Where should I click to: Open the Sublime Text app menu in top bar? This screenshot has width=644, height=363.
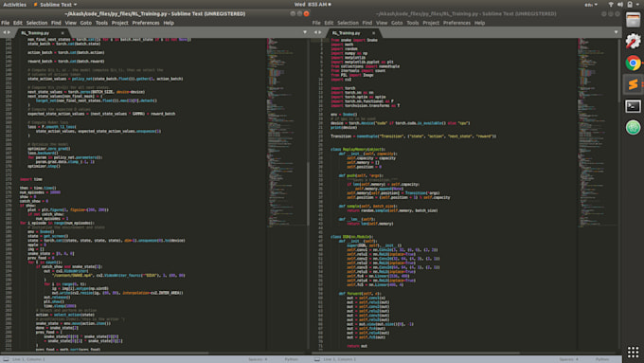coord(55,5)
